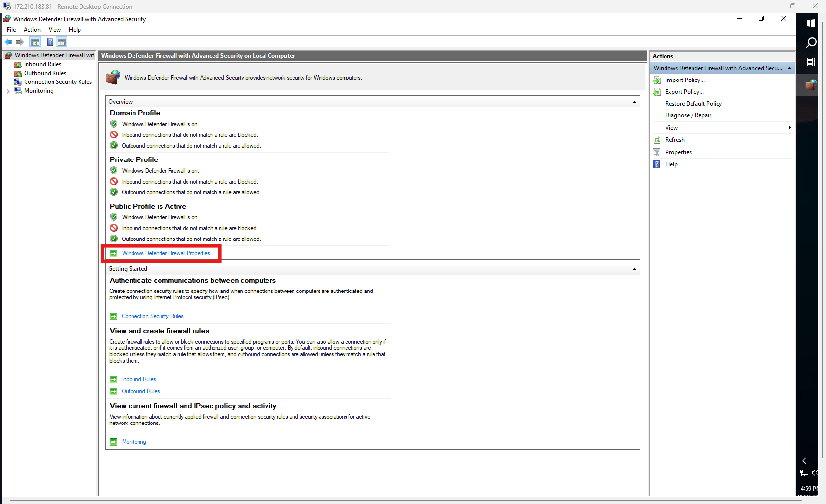Click Private Profile's green outbound allowed checkmark
This screenshot has width=826, height=504.
[x=114, y=192]
